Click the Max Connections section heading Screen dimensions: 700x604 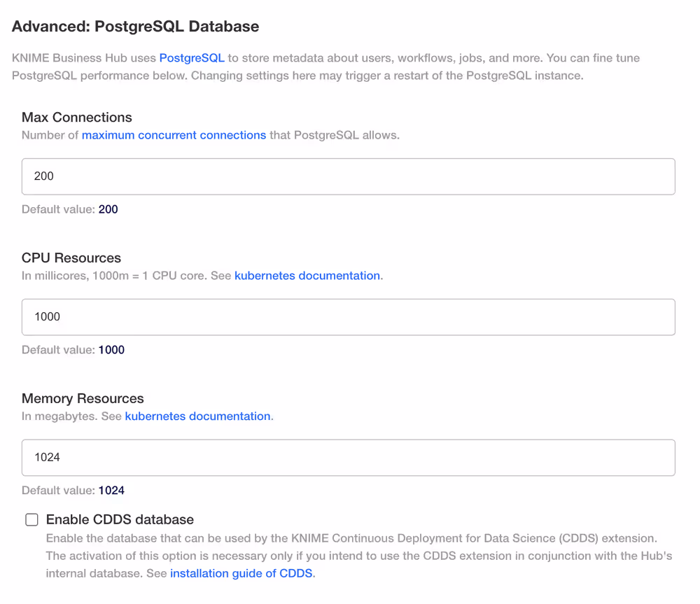pos(76,117)
